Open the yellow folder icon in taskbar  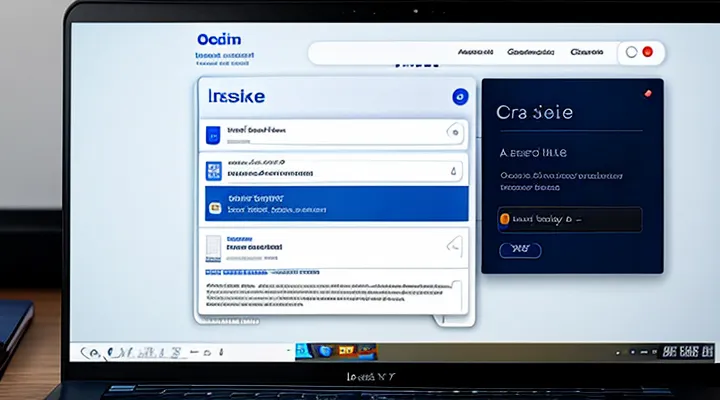click(x=346, y=351)
